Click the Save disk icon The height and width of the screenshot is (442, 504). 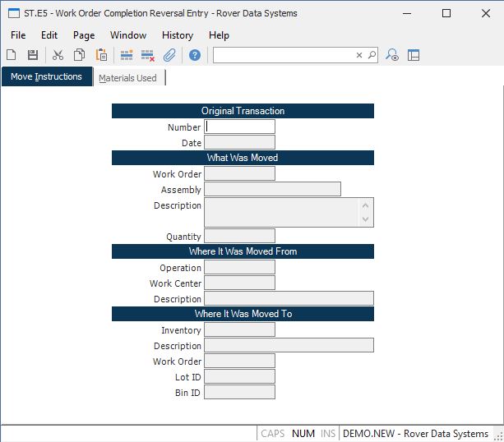[33, 55]
